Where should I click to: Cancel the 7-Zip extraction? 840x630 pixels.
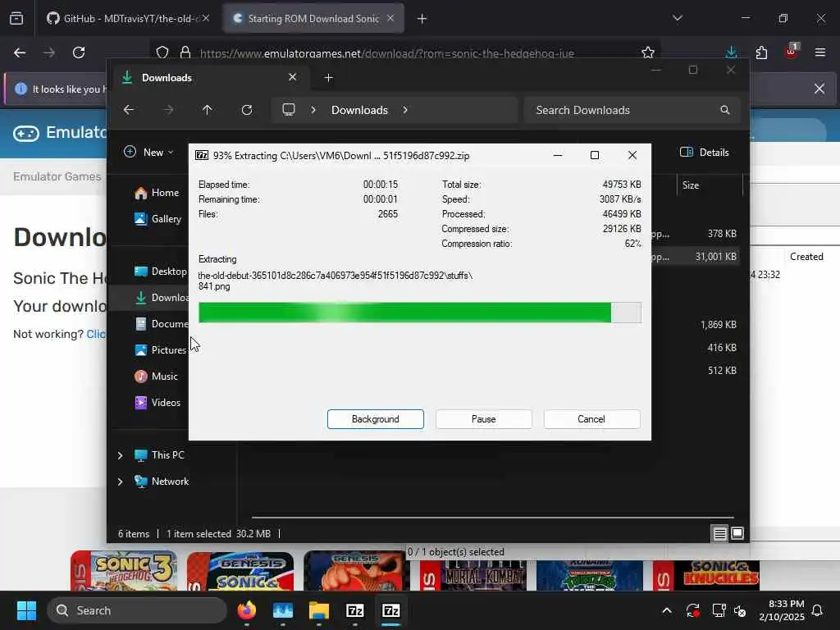click(x=591, y=419)
